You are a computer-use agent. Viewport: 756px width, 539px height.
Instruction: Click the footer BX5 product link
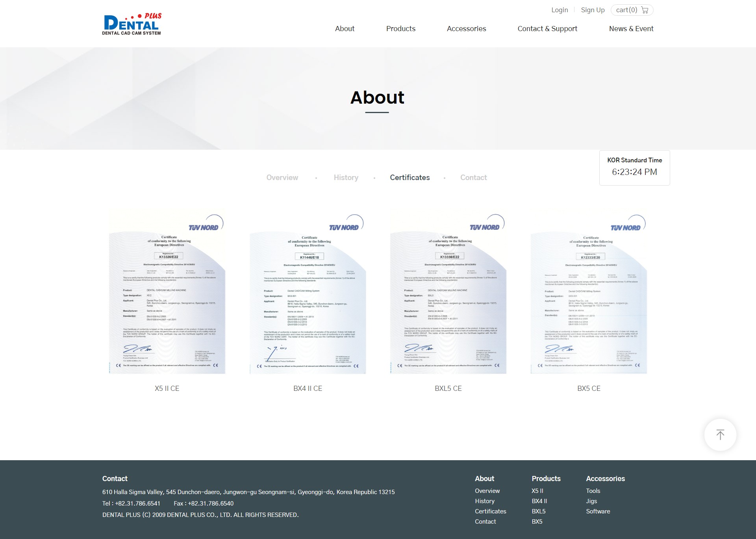(537, 521)
